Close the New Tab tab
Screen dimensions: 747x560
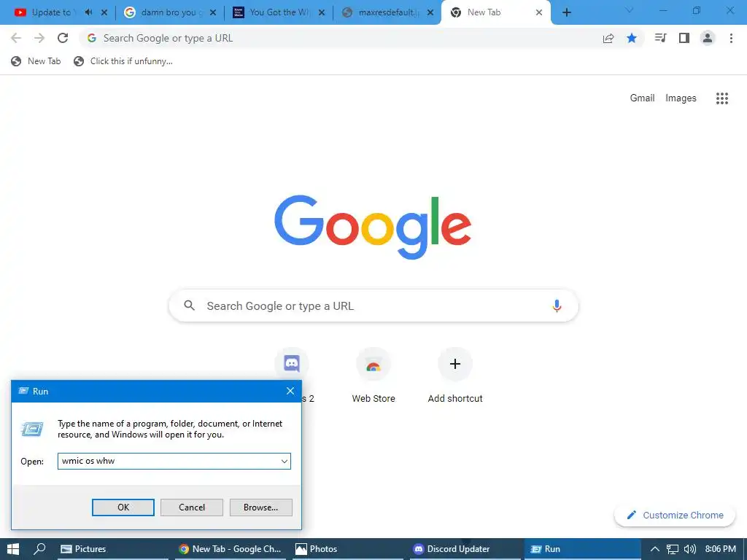(539, 12)
